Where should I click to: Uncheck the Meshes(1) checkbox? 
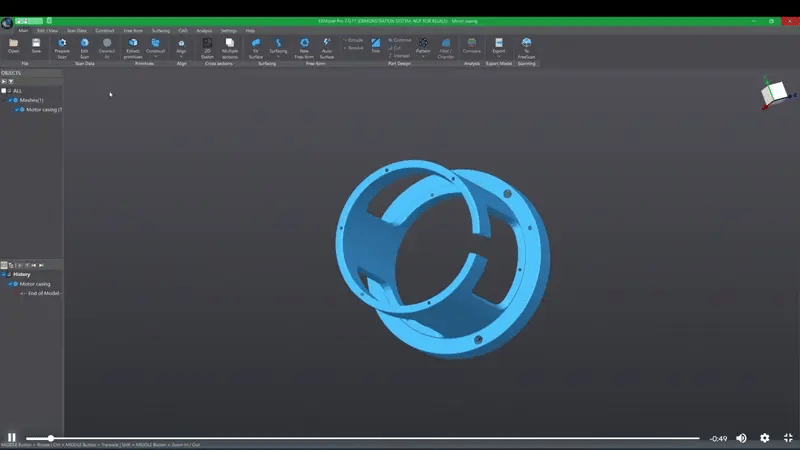[x=11, y=100]
